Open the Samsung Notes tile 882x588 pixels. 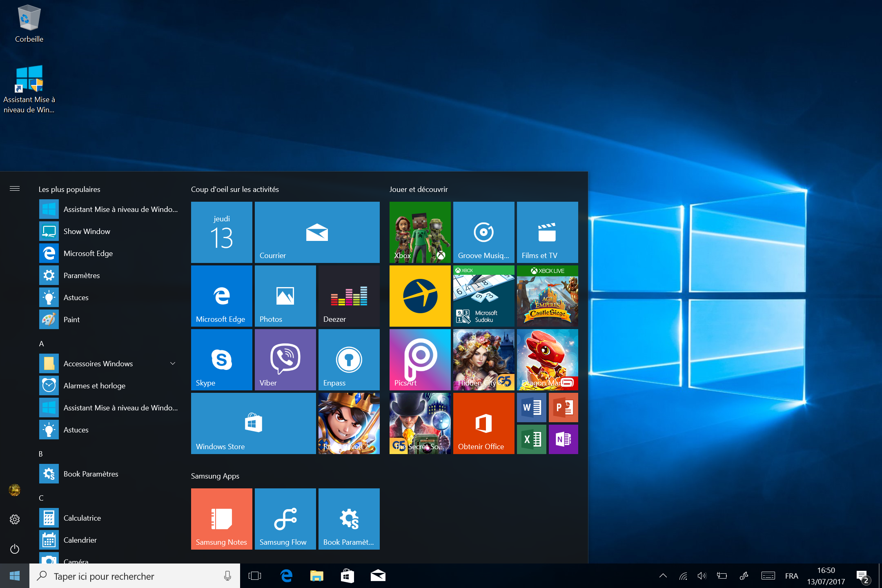(221, 519)
